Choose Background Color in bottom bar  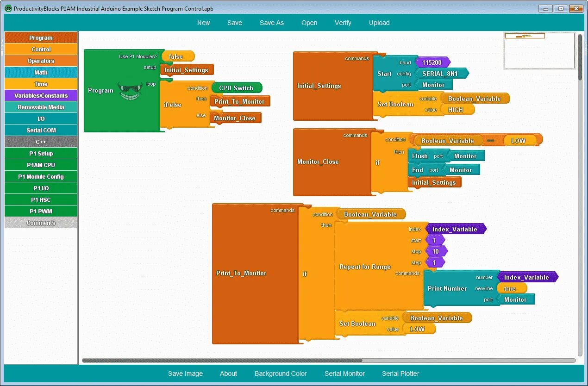281,374
